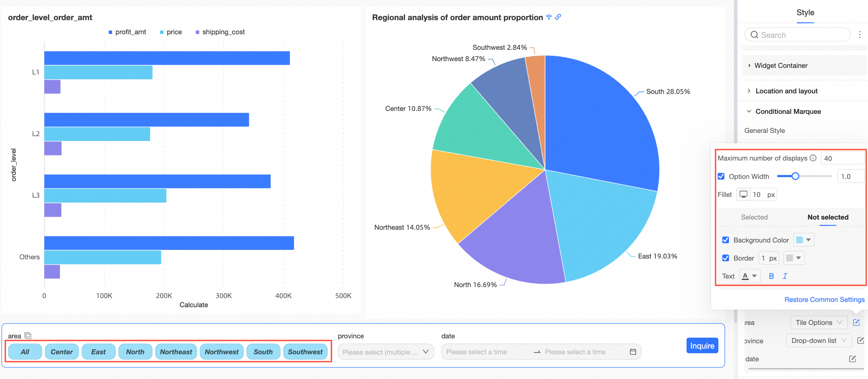Image resolution: width=868 pixels, height=379 pixels.
Task: Open the Tile Options dropdown
Action: click(819, 322)
